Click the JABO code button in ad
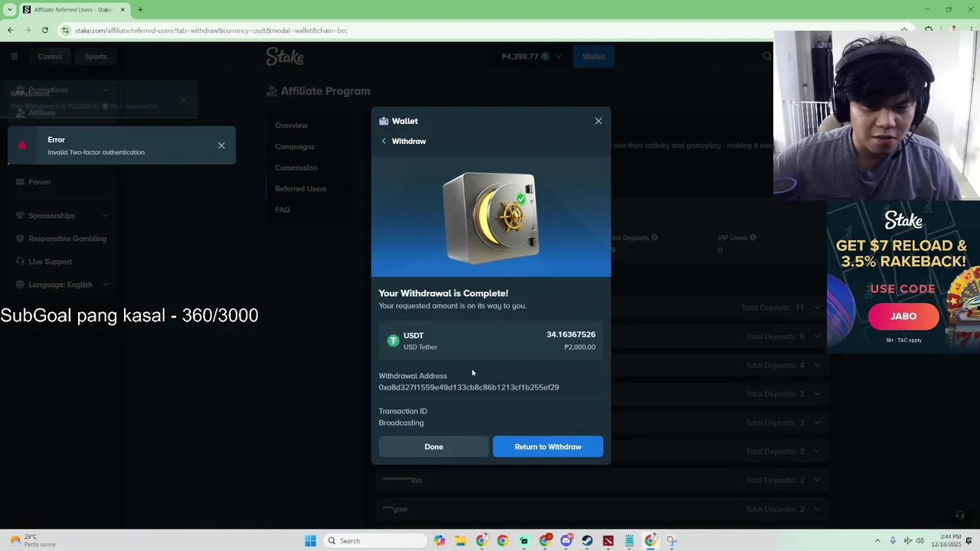980x551 pixels. pyautogui.click(x=903, y=316)
